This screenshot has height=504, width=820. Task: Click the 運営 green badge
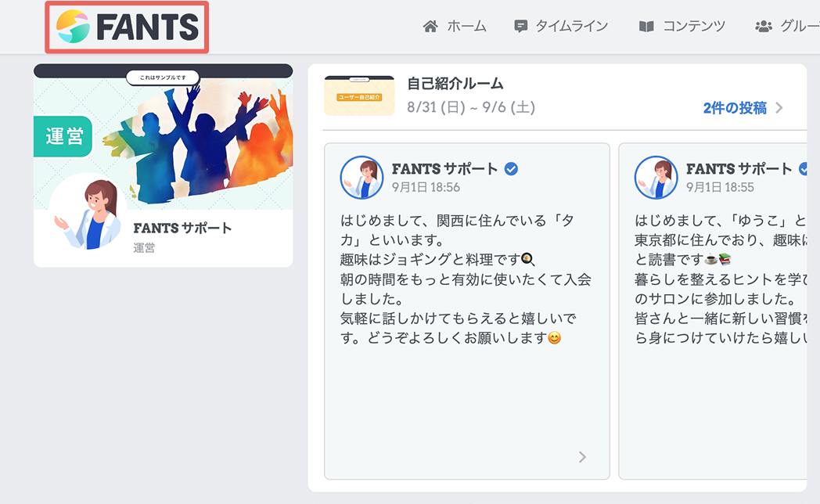click(63, 136)
